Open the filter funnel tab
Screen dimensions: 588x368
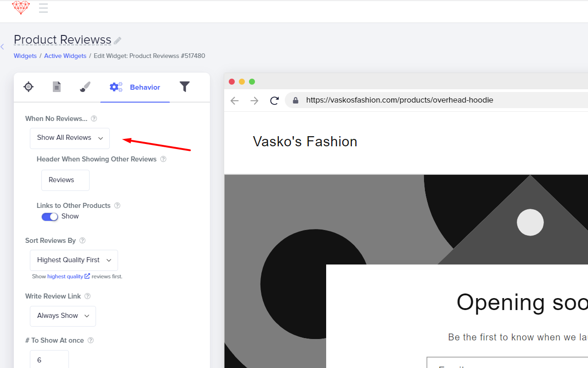point(184,87)
